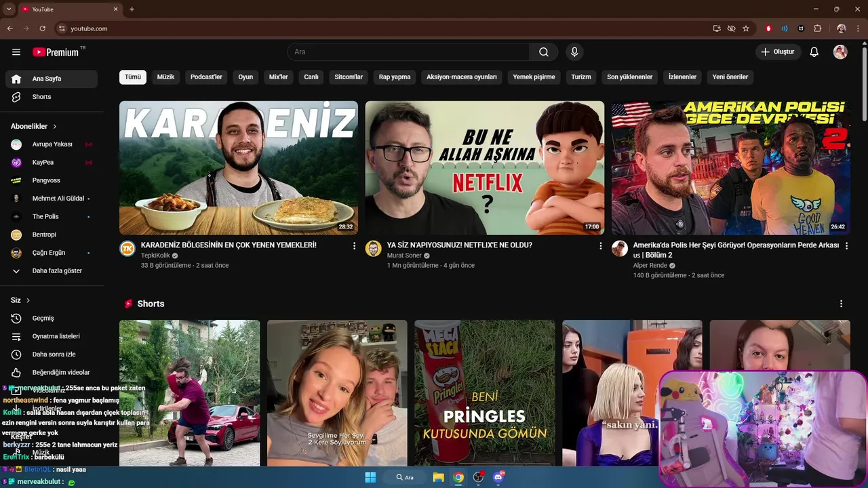The width and height of the screenshot is (868, 488).
Task: Select Aksiyon-macera oyunları chip
Action: (462, 77)
